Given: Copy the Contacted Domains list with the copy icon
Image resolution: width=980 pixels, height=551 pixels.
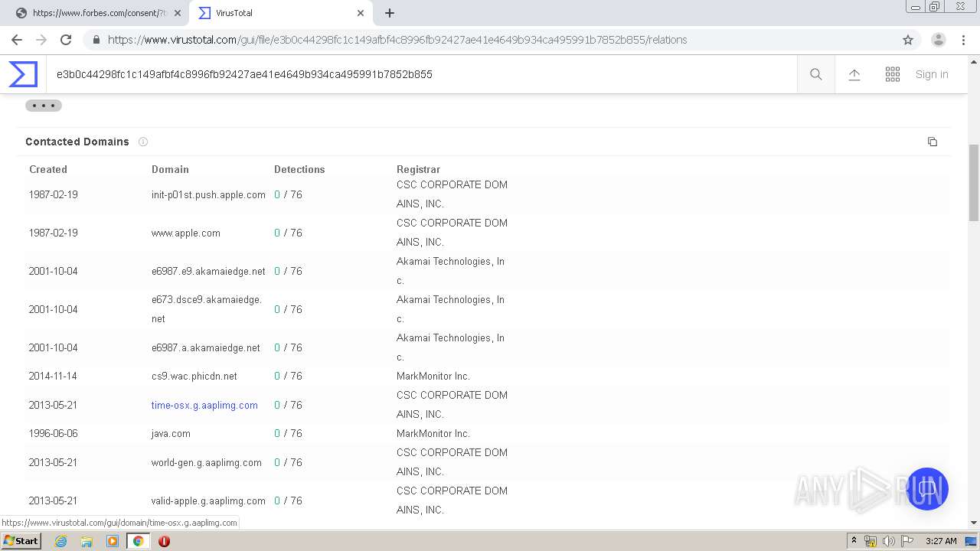Looking at the screenshot, I should point(933,142).
